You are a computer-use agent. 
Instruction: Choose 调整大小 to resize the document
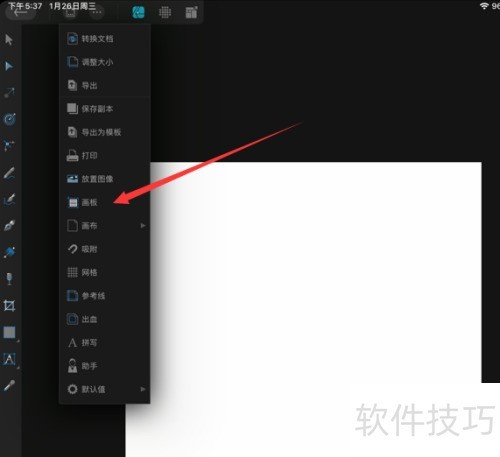coord(105,62)
